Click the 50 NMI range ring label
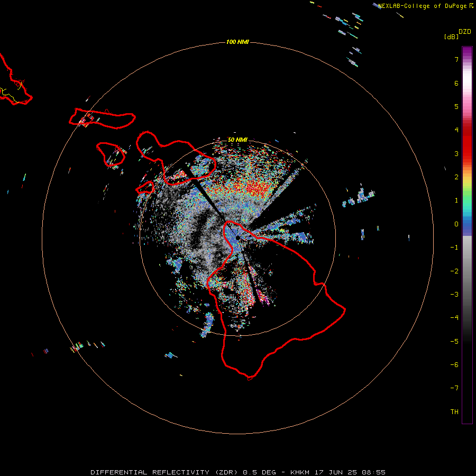Viewport: 476px width, 476px height. [x=237, y=140]
